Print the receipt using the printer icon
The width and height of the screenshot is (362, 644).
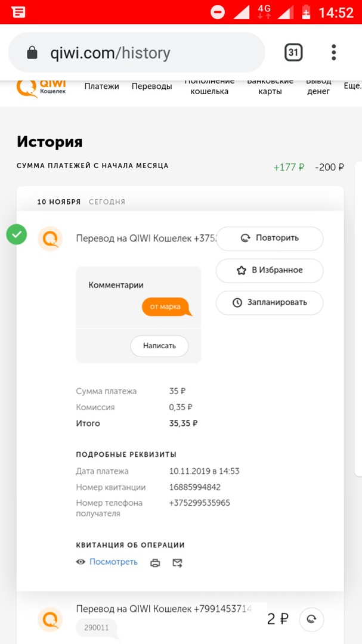156,562
